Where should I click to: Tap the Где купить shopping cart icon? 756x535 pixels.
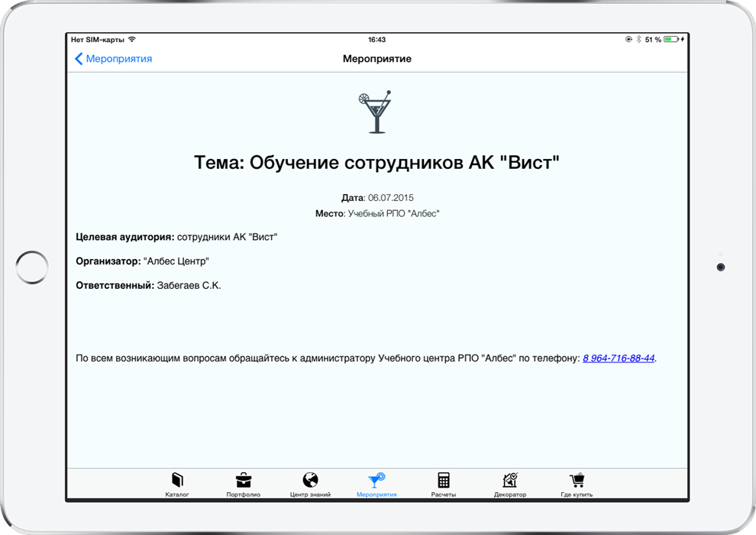[x=577, y=481]
